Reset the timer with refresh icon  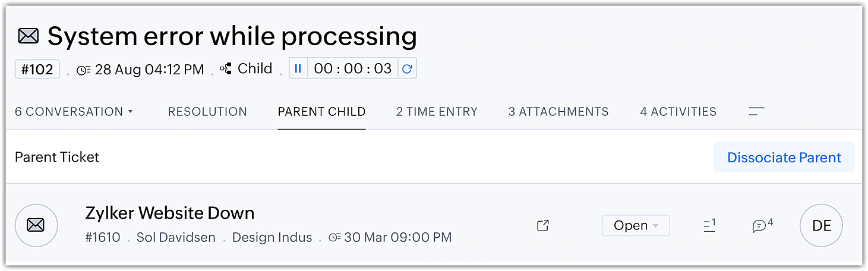coord(407,68)
